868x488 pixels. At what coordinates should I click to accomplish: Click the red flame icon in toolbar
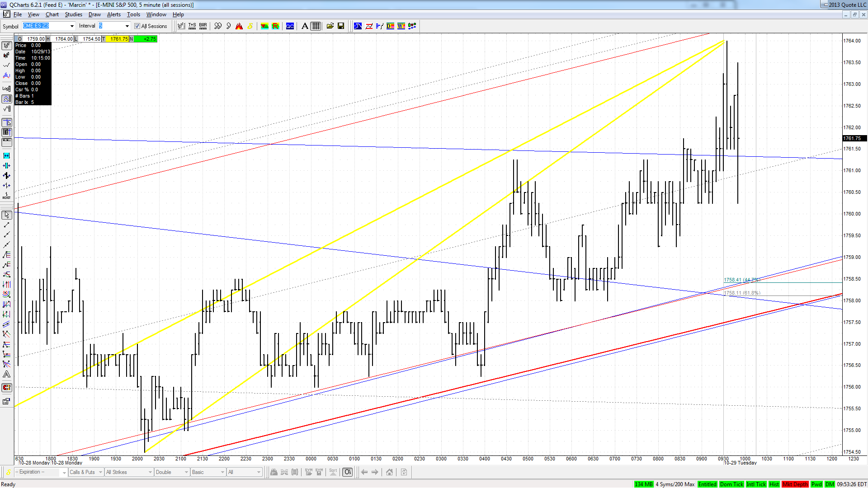pos(239,26)
